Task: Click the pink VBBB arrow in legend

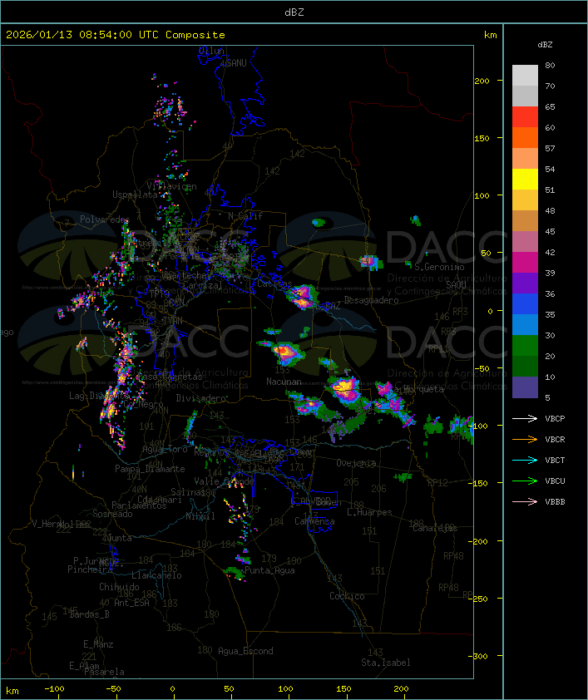Action: click(x=525, y=501)
